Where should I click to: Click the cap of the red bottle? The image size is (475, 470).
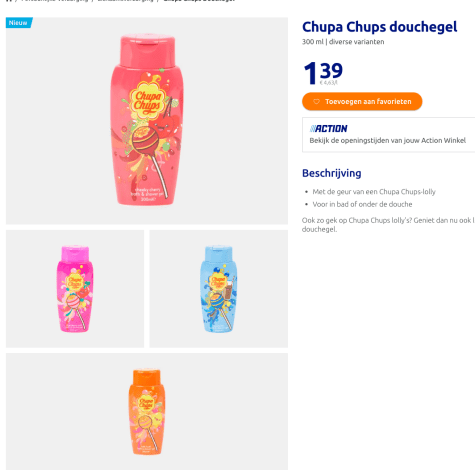[x=147, y=50]
